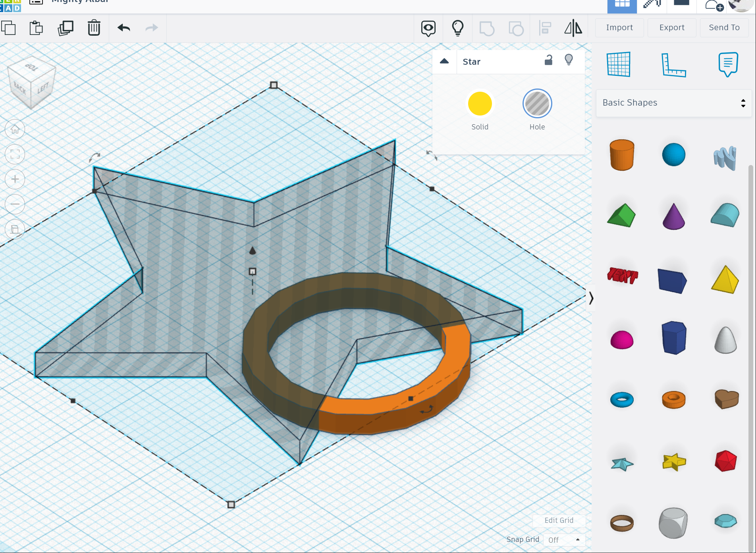Select the torus shape from Basic Shapes

point(622,399)
